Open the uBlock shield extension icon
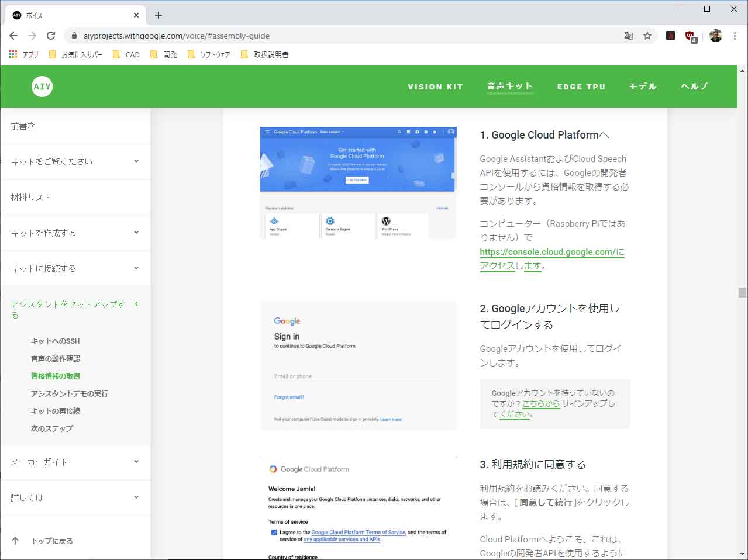Screen dimensions: 748x560 click(690, 36)
